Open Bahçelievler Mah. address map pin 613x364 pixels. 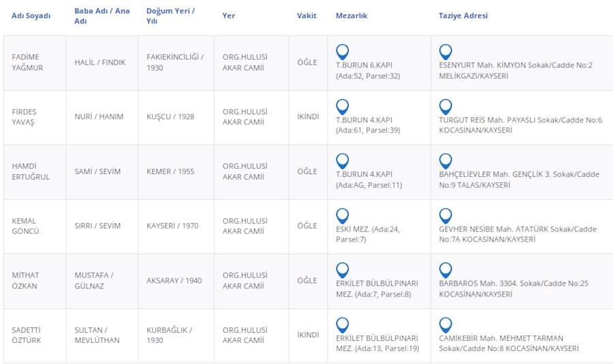tap(445, 161)
